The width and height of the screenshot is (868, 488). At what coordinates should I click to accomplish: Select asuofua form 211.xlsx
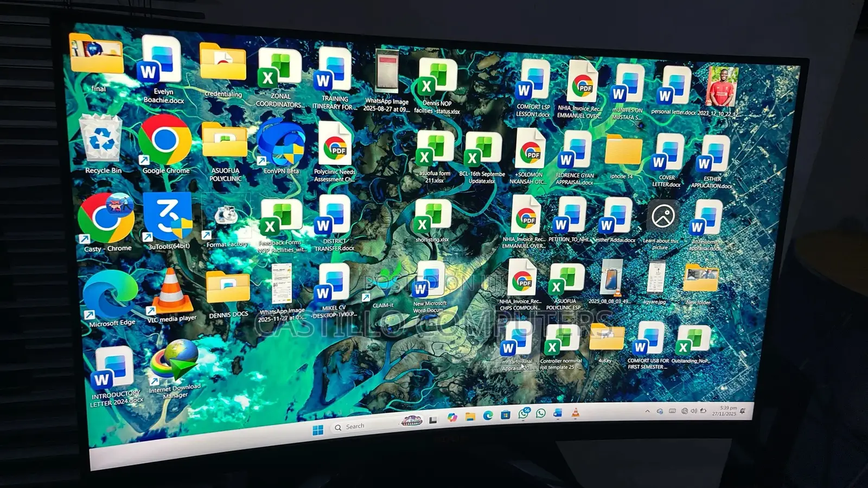(x=435, y=157)
